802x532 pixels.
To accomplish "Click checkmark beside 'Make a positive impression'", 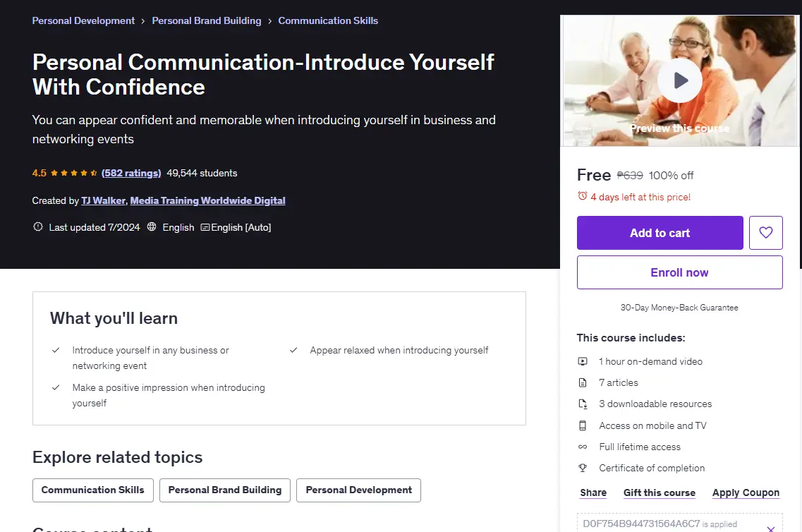I will [56, 388].
